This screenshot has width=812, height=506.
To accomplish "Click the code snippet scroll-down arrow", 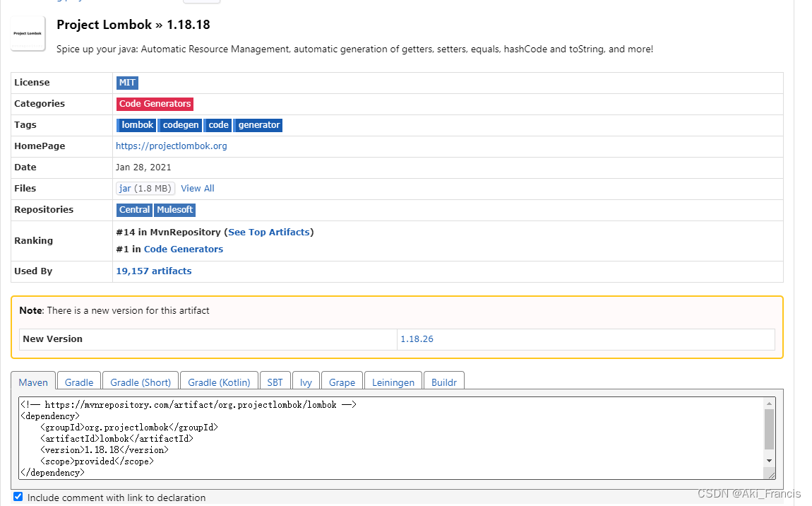I will click(770, 460).
